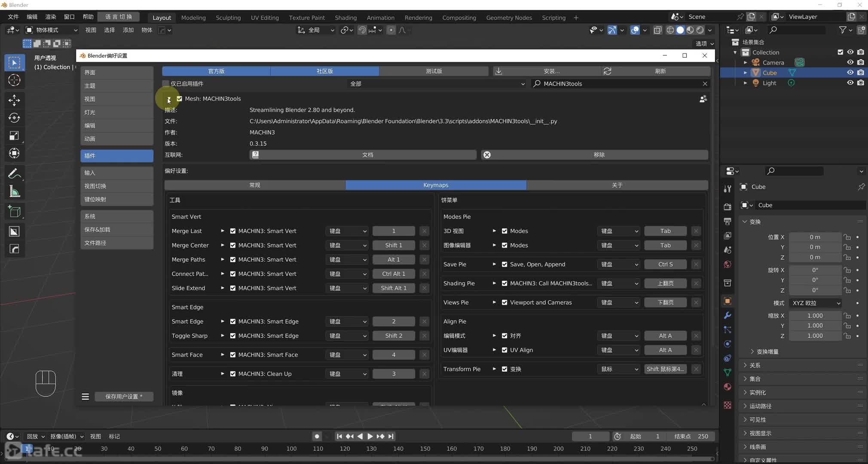Uncheck Save, Open, Append keymap checkbox
Viewport: 868px width, 464px height.
pos(504,265)
